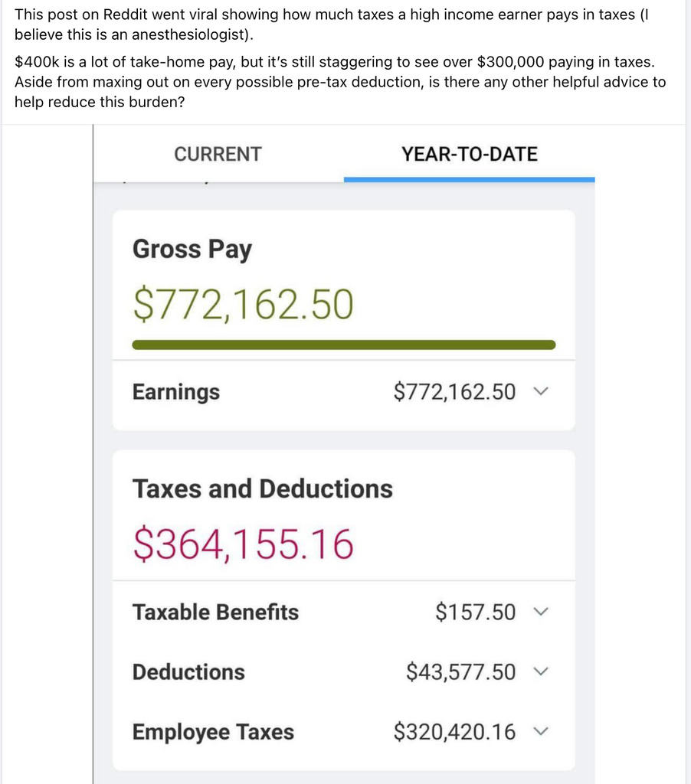Expand the Taxable Benefits chevron

click(x=541, y=612)
